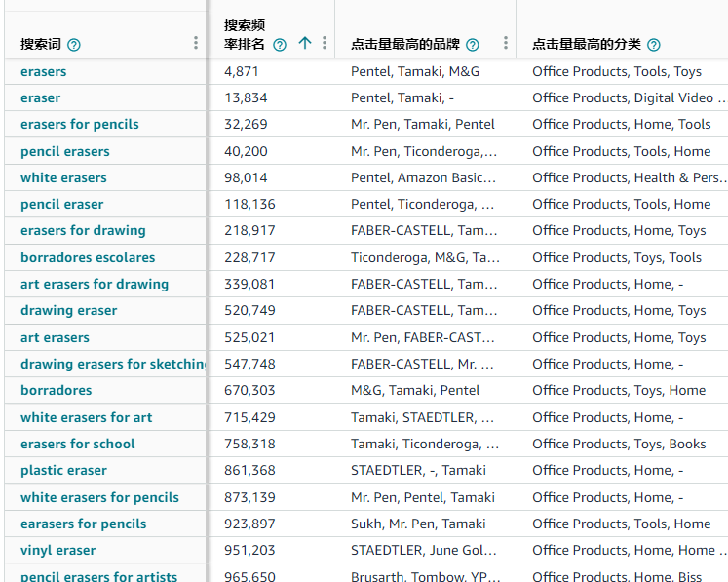
Task: Open the 'art erasers for drawing' link
Action: [x=95, y=284]
